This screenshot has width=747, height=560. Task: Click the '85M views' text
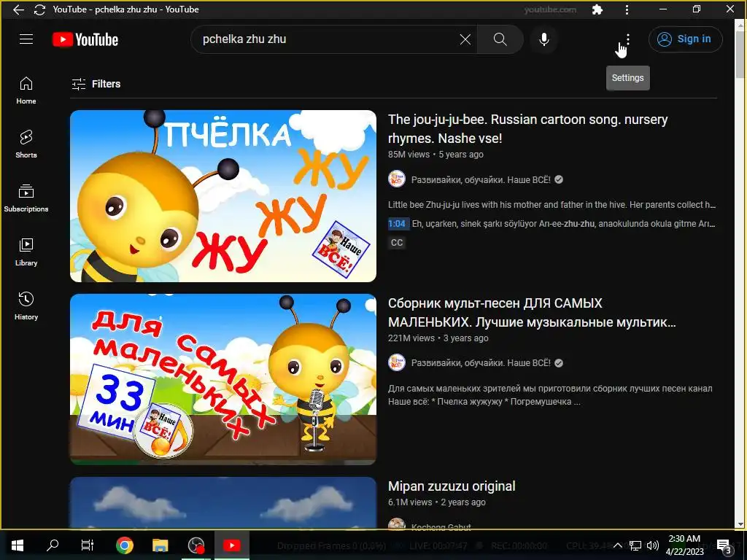pos(409,155)
